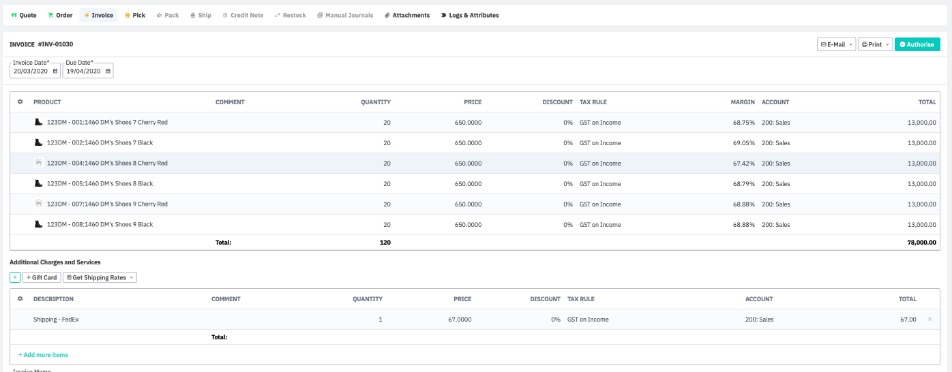Open product table settings gear
Image resolution: width=952 pixels, height=372 pixels.
(x=20, y=102)
